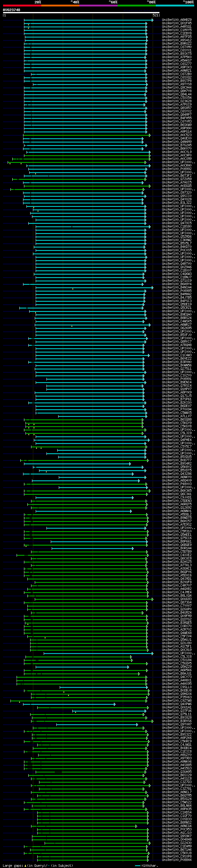Open the UniRef100_C6SZ77 entry

pyautogui.click(x=177, y=64)
